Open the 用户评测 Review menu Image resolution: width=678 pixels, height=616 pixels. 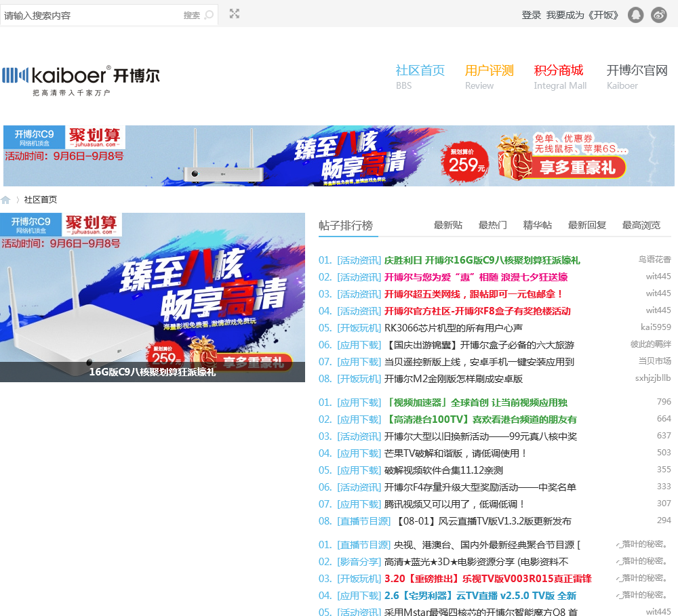(489, 77)
